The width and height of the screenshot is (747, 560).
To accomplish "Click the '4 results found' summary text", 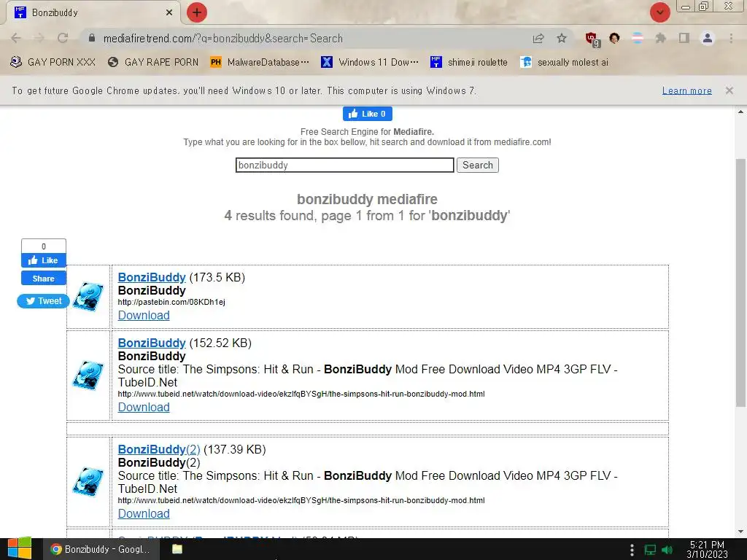I will [367, 215].
